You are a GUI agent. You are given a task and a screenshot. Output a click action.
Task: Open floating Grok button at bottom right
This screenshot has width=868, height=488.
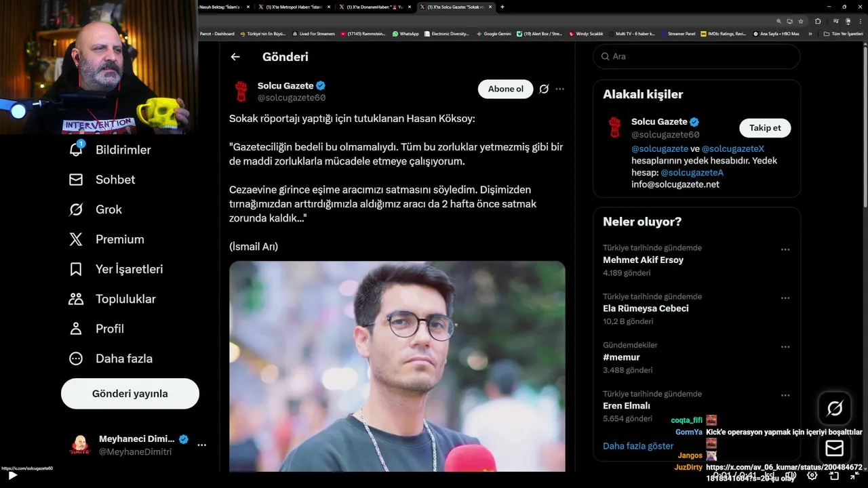tap(835, 408)
